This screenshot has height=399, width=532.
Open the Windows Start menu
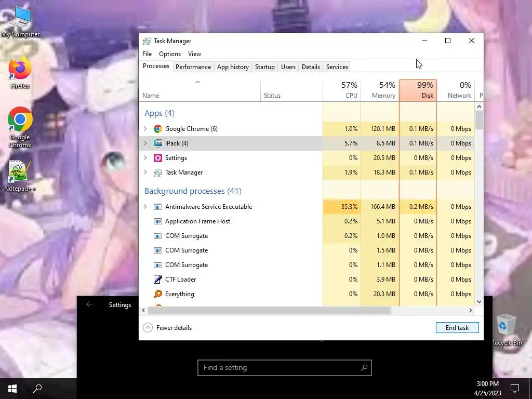coord(12,389)
